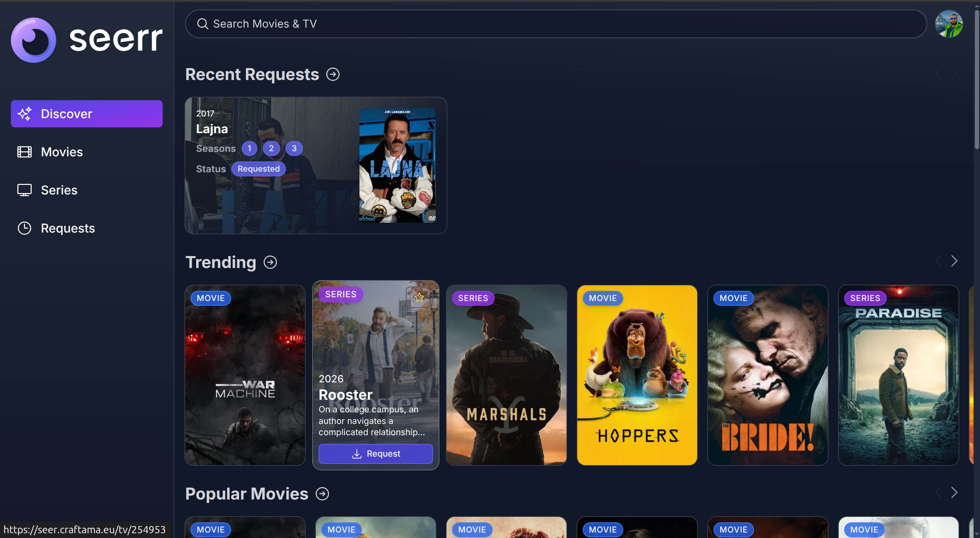Open the Movies sidebar item
Image resolution: width=980 pixels, height=538 pixels.
(62, 152)
